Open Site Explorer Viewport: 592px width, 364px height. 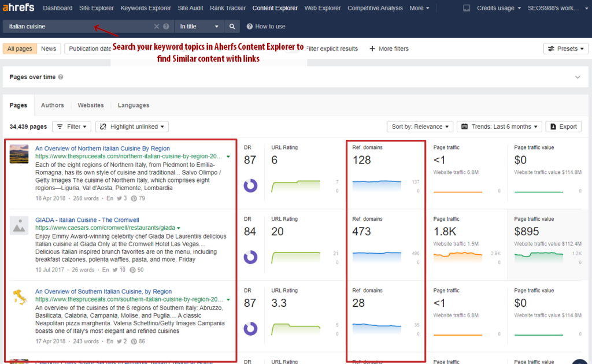point(97,8)
